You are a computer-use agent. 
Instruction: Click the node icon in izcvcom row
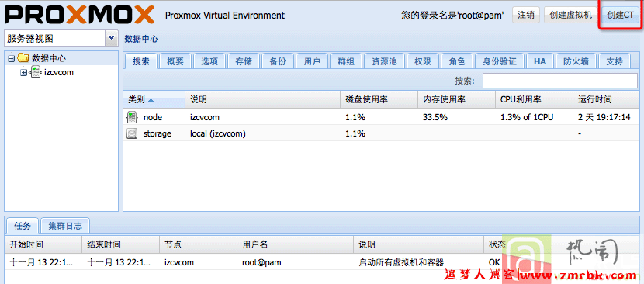tap(131, 117)
